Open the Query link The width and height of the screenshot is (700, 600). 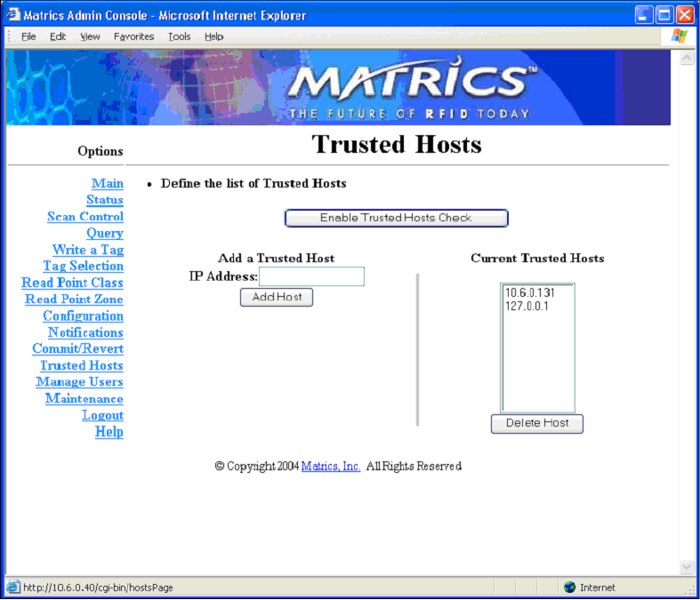coord(105,233)
